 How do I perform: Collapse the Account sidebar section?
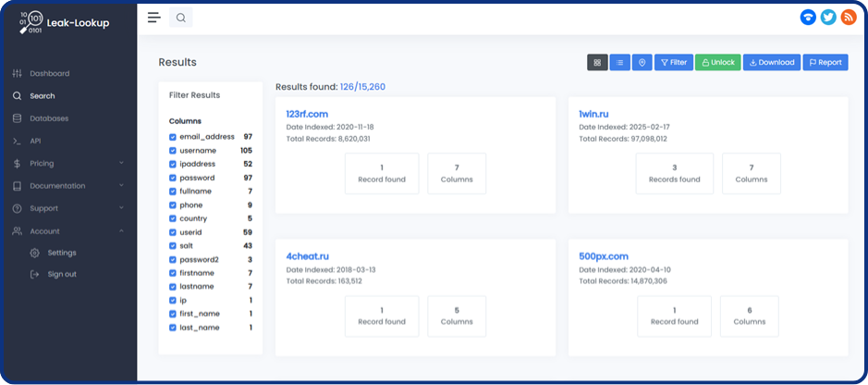67,231
